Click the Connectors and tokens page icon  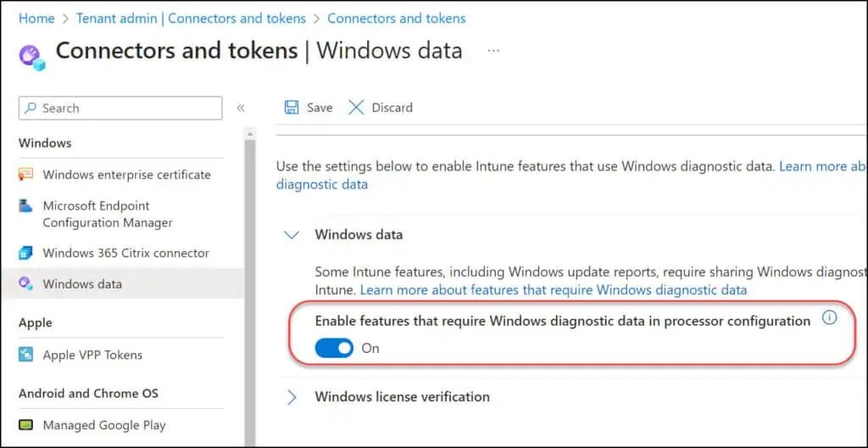tap(31, 57)
